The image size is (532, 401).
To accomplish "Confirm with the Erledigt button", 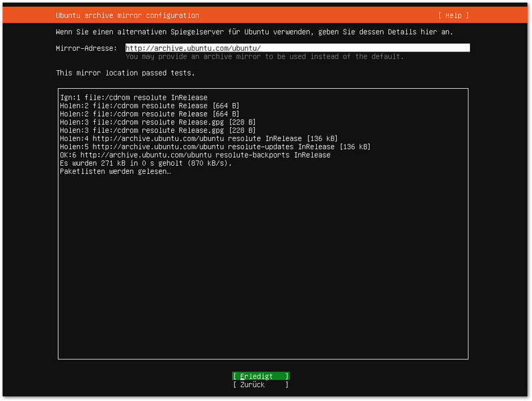I will coord(261,376).
